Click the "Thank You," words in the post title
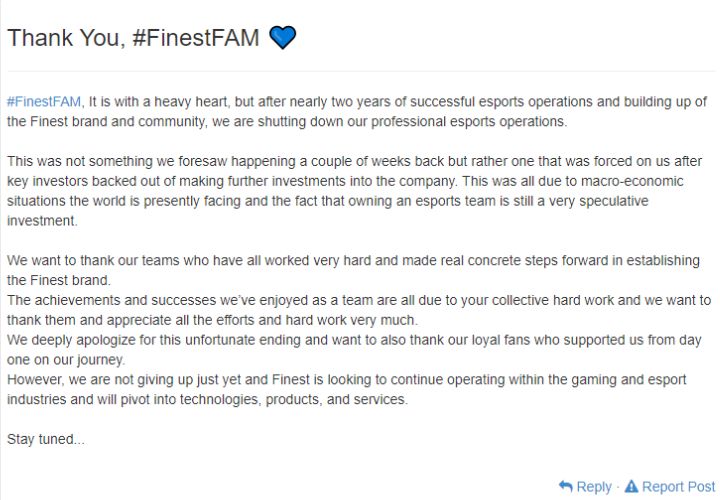Viewport: 720px width, 500px height. (x=66, y=38)
